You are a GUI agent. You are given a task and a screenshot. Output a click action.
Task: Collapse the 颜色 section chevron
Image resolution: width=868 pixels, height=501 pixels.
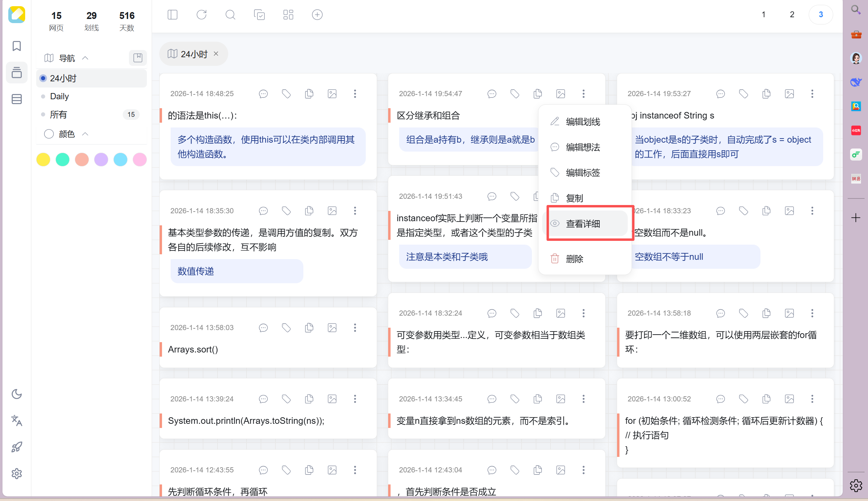pyautogui.click(x=85, y=134)
